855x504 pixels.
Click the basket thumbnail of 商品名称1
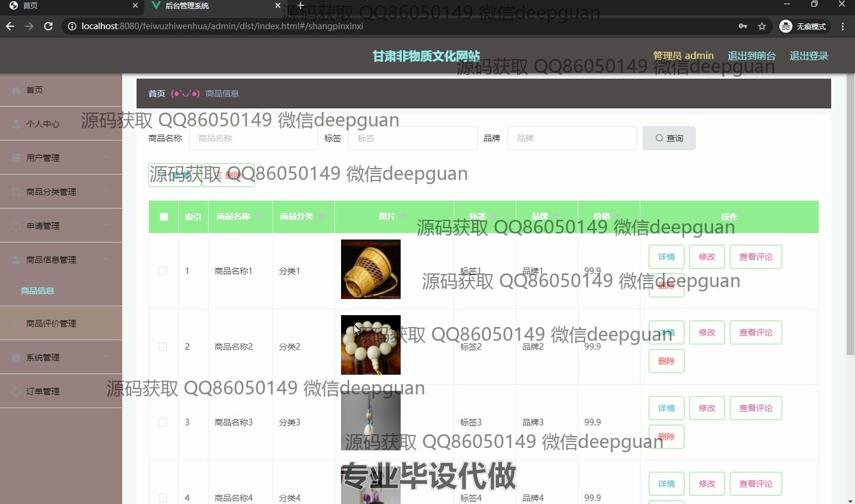371,269
